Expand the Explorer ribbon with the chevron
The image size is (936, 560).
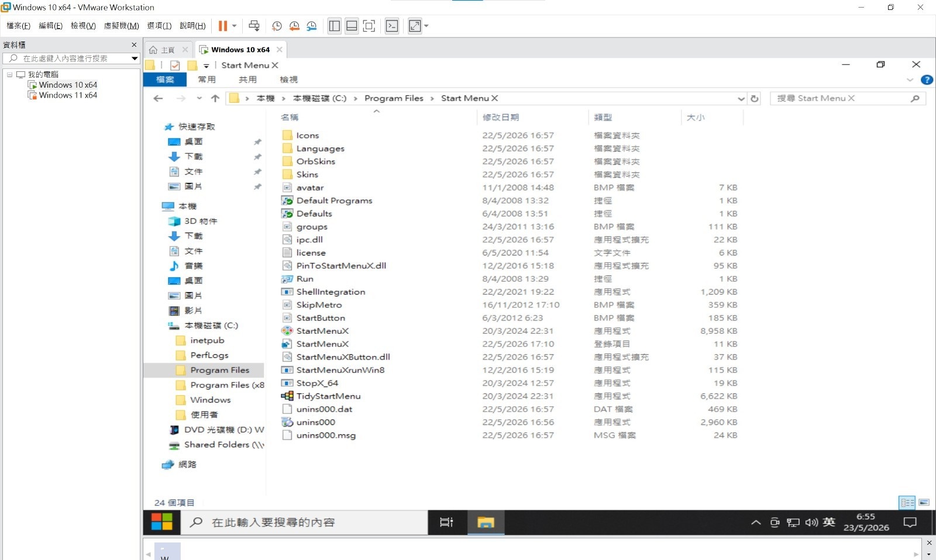pos(910,80)
